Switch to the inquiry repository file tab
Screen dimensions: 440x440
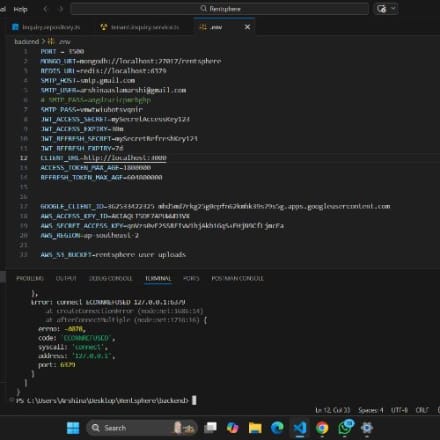point(46,27)
